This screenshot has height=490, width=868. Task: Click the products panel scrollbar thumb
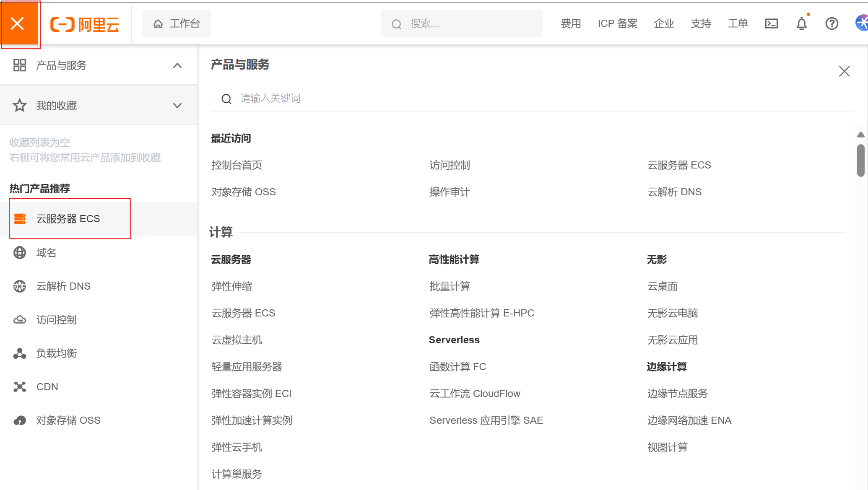coord(860,161)
